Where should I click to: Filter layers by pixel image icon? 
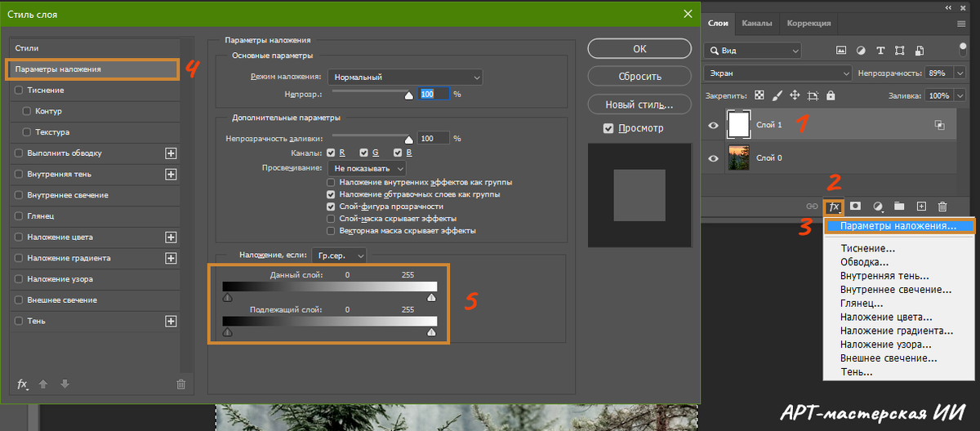(840, 51)
